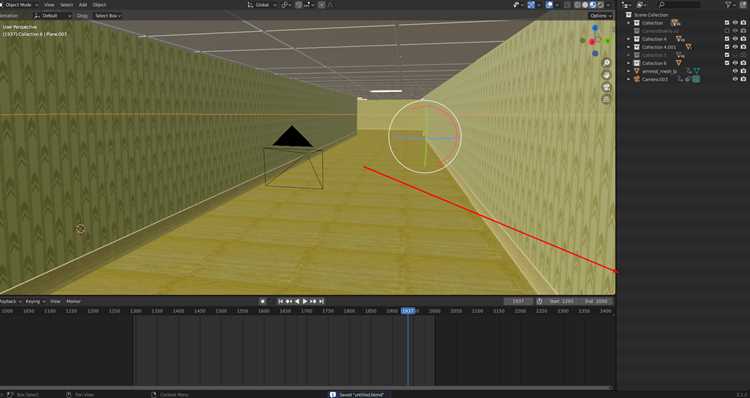This screenshot has height=398, width=750.
Task: Jump to timeline start frame
Action: click(x=281, y=301)
